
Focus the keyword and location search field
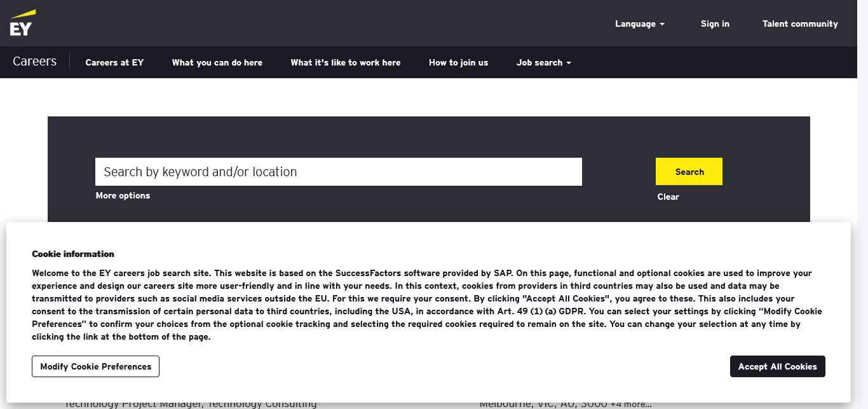338,172
